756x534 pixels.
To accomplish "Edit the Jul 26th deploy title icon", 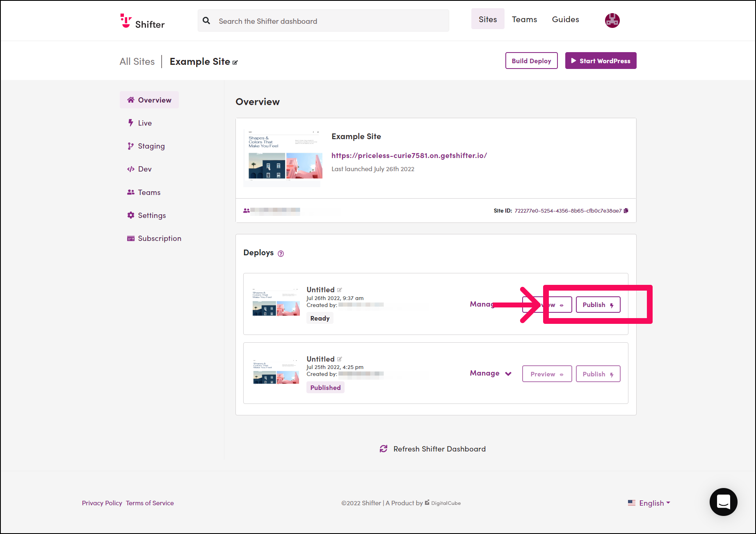I will coord(340,290).
